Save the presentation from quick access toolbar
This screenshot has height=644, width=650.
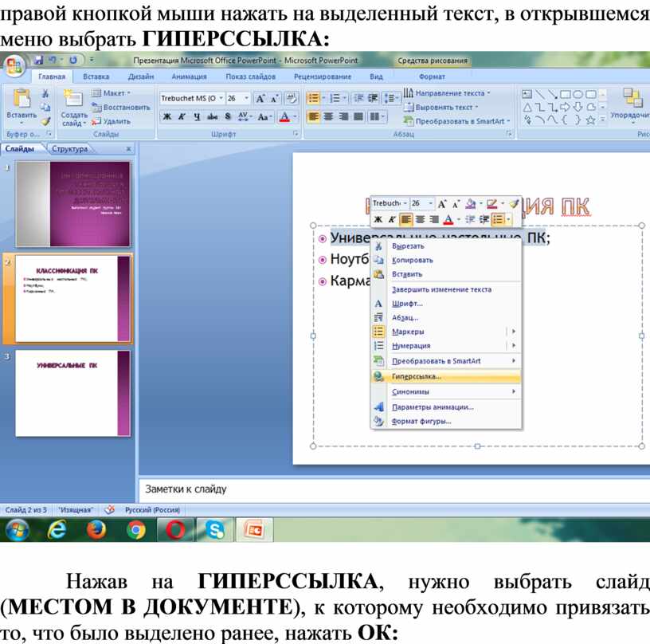click(38, 60)
